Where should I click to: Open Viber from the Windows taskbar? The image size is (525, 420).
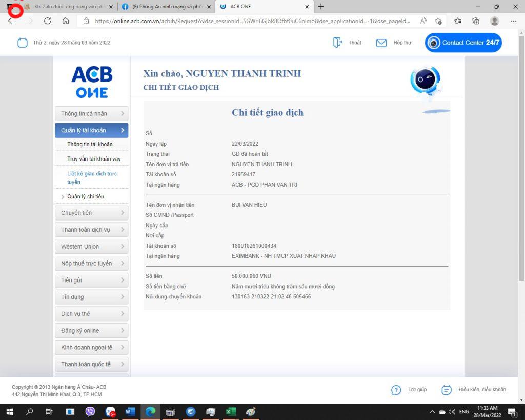[90, 412]
